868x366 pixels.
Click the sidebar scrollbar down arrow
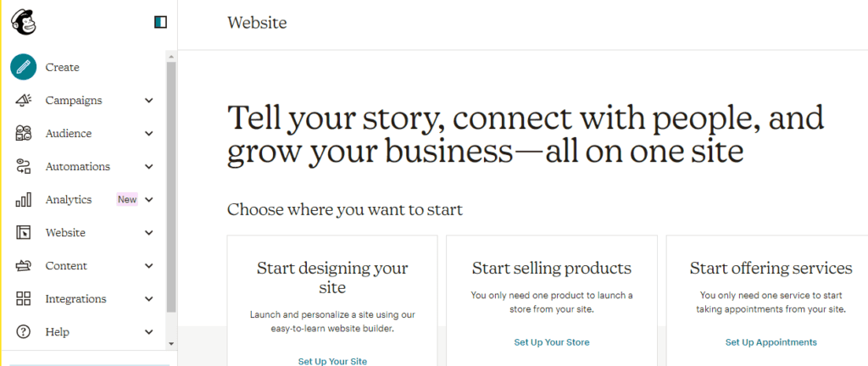tap(171, 343)
